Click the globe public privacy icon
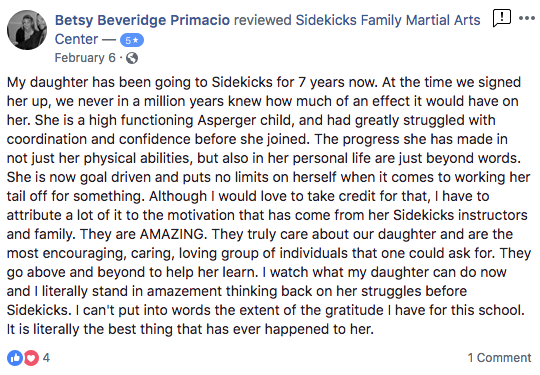The width and height of the screenshot is (540, 375). (x=132, y=58)
